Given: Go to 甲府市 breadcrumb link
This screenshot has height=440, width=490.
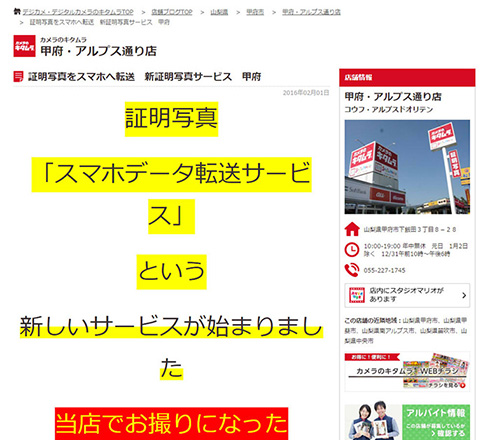Looking at the screenshot, I should (255, 12).
